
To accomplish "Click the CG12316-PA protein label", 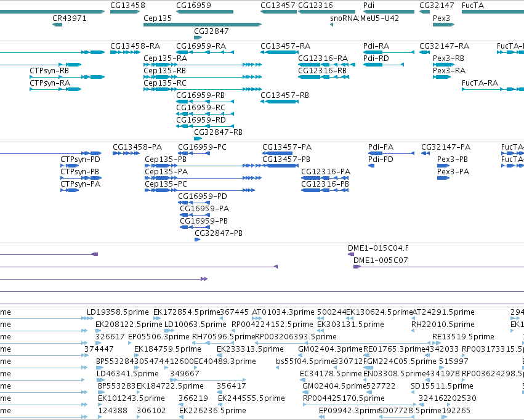I will click(326, 171).
